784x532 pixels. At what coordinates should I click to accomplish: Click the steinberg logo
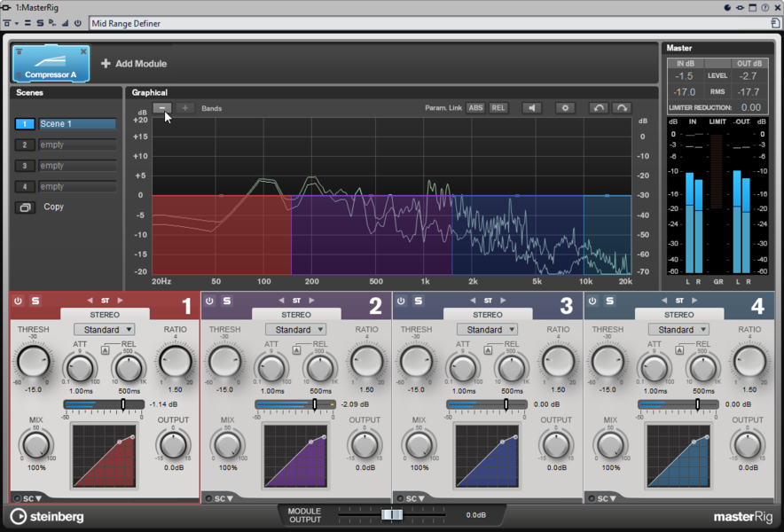pyautogui.click(x=47, y=517)
